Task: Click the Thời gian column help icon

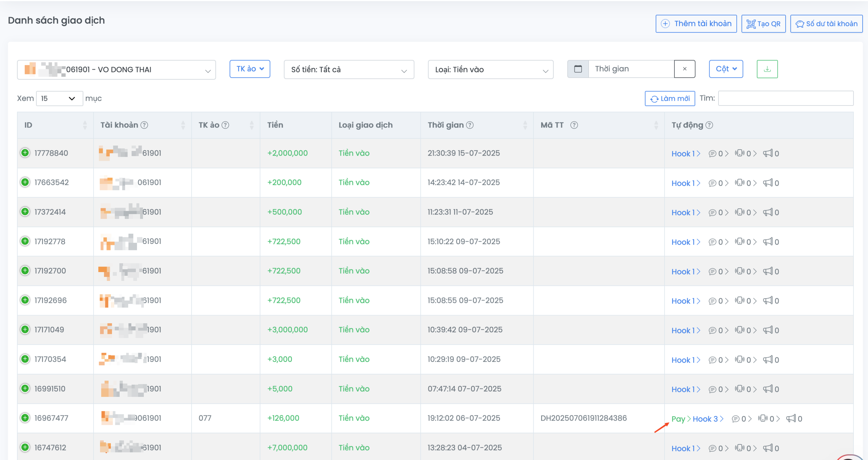Action: (x=470, y=125)
